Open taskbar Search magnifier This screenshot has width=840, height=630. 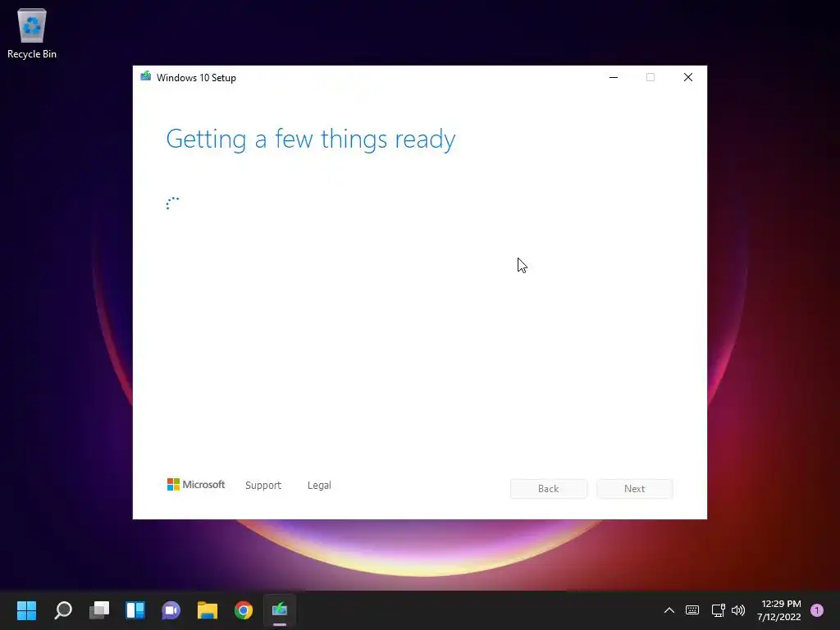[63, 609]
